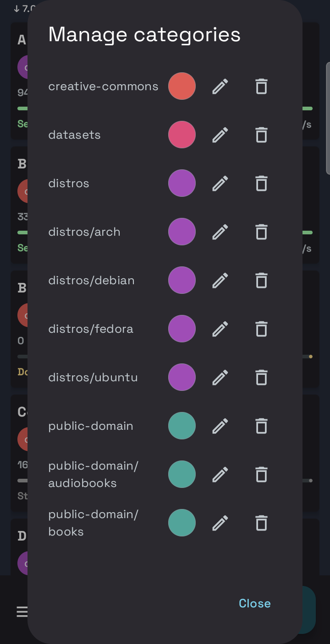
Task: Click the distros/debian category name
Action: [x=91, y=280]
